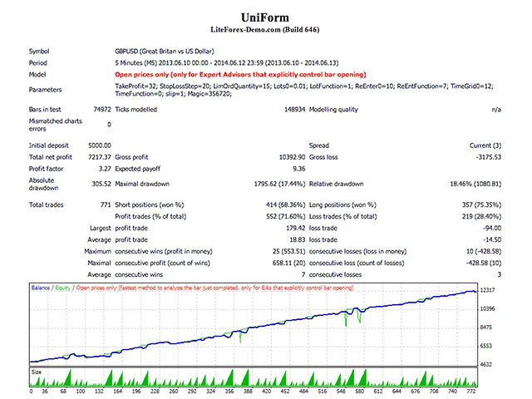Click Average profit trade value 18.83
The image size is (532, 399).
[x=298, y=239]
